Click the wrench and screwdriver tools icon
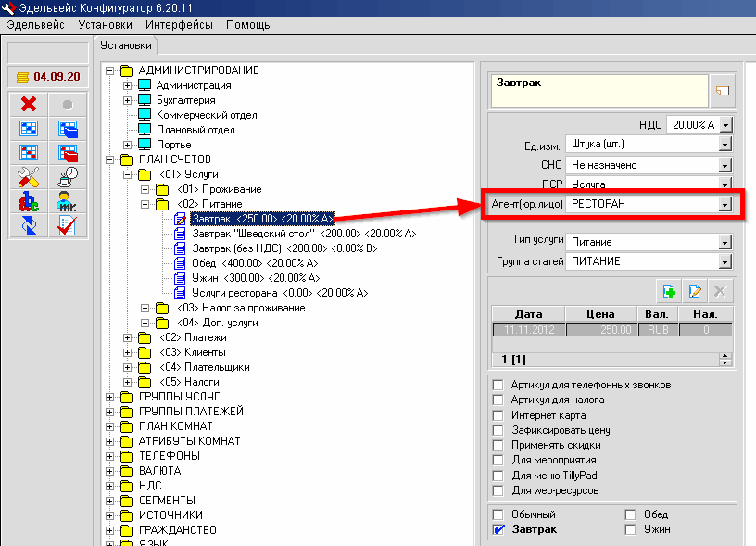 pos(28,176)
